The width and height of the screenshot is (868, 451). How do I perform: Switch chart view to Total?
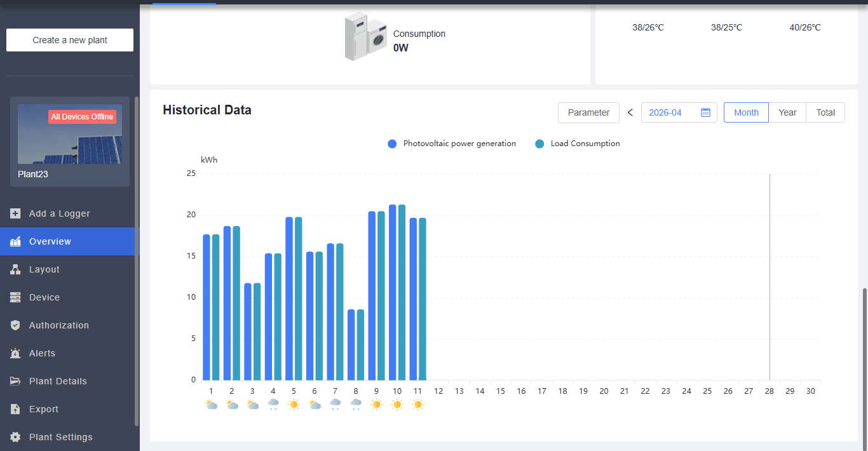(825, 112)
